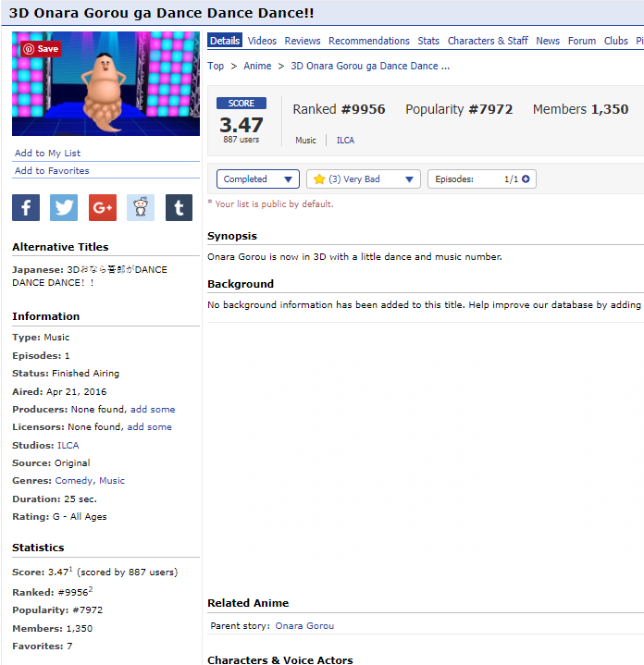
Task: Share on Google Plus icon
Action: tap(103, 207)
